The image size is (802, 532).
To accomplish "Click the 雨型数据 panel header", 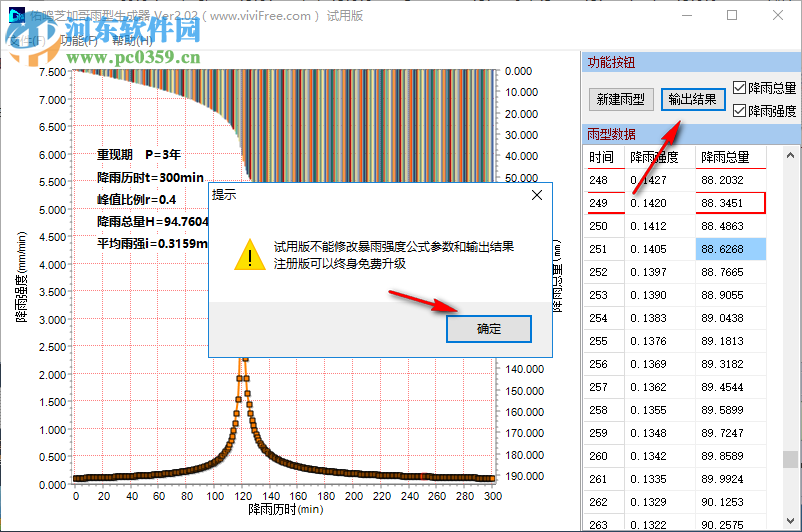I will coord(692,135).
